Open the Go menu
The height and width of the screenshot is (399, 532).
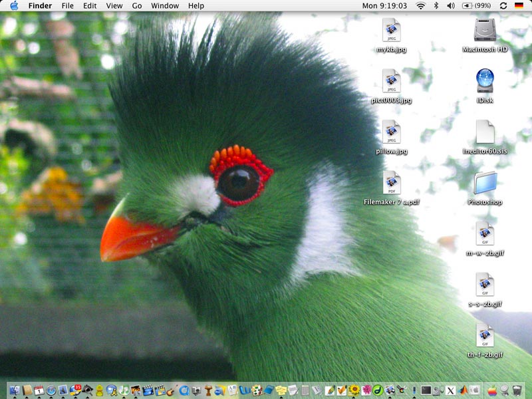coord(137,6)
